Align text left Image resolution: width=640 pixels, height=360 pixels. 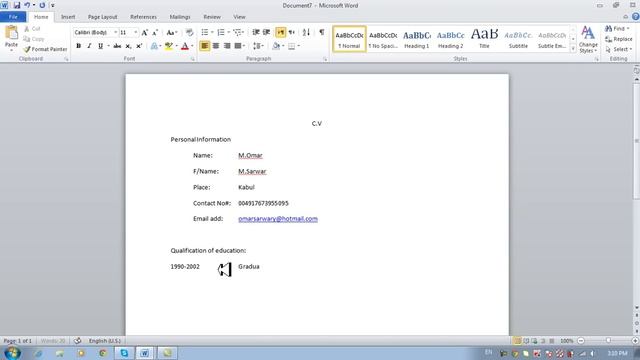click(x=204, y=46)
